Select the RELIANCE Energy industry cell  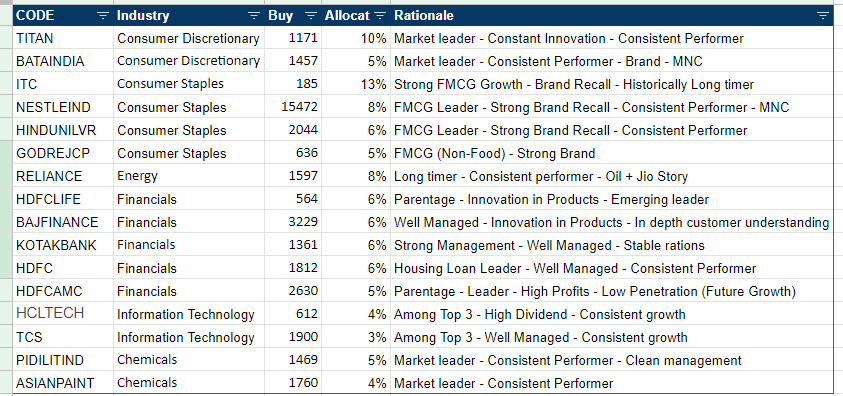point(189,176)
